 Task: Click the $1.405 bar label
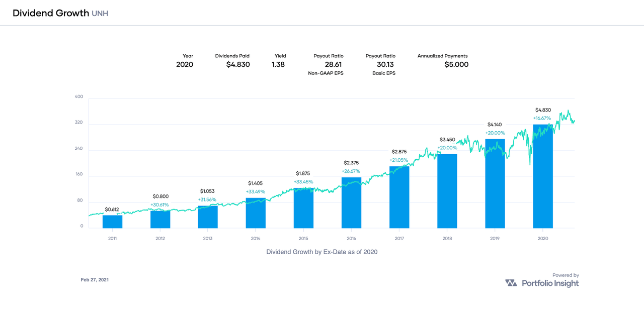(256, 183)
